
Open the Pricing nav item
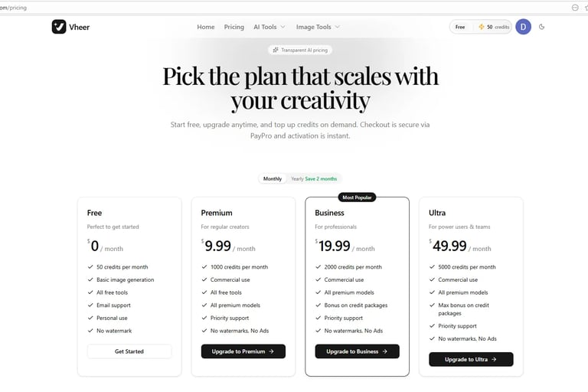[234, 27]
